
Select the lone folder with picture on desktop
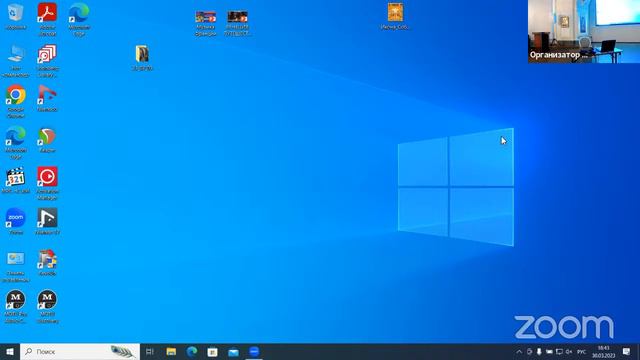tap(142, 54)
